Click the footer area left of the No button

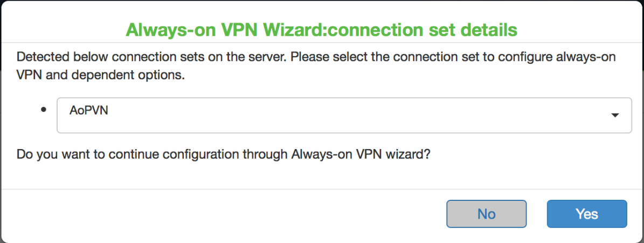(216, 214)
